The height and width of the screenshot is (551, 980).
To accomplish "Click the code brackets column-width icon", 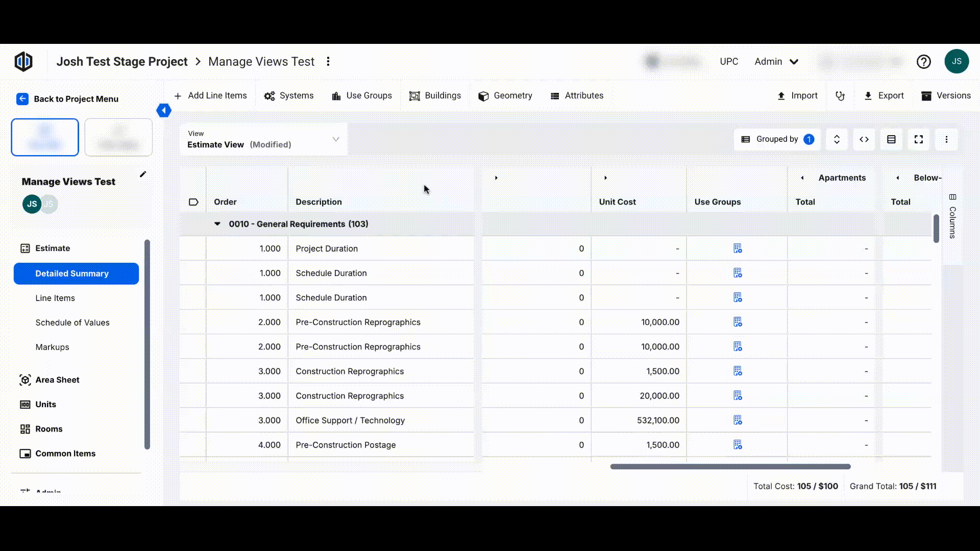I will point(864,139).
